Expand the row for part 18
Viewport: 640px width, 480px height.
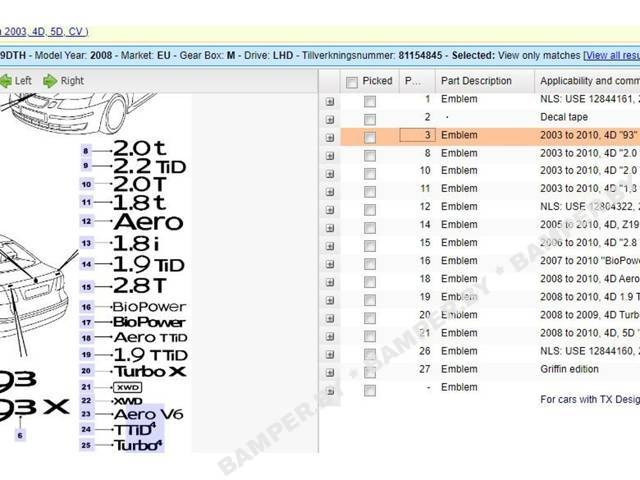tap(330, 282)
